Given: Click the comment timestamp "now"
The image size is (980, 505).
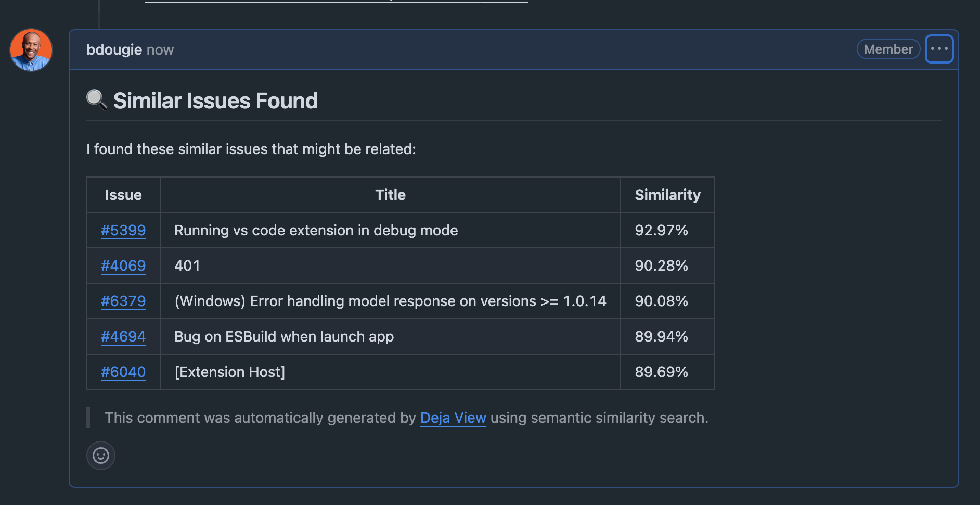Looking at the screenshot, I should 160,49.
